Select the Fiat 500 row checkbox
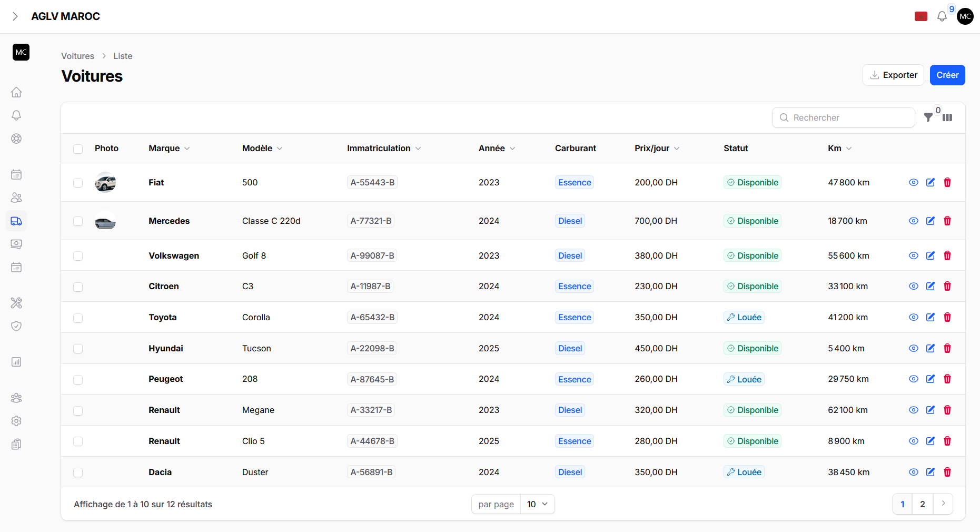This screenshot has height=532, width=980. tap(78, 183)
